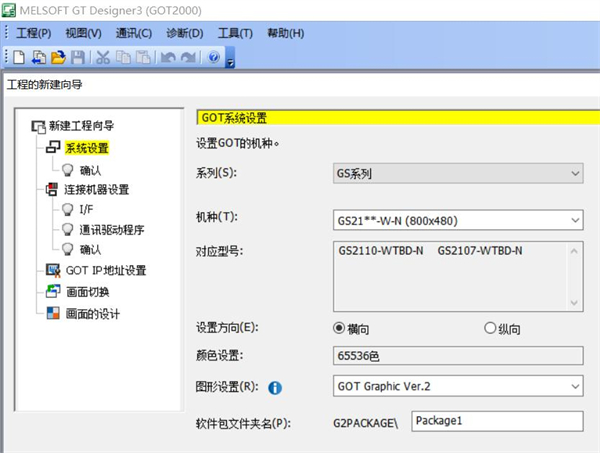Open Help via question mark icon
The width and height of the screenshot is (600, 453).
click(x=214, y=57)
